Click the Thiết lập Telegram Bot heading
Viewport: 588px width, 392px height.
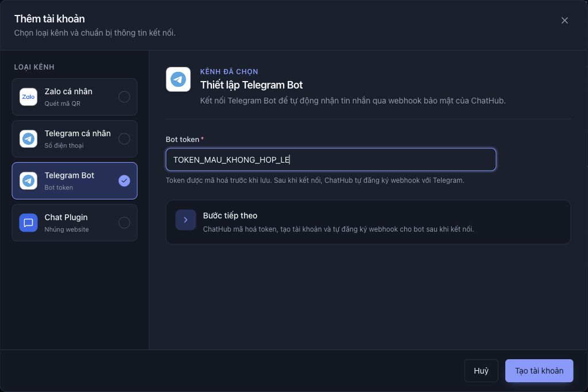pyautogui.click(x=252, y=85)
